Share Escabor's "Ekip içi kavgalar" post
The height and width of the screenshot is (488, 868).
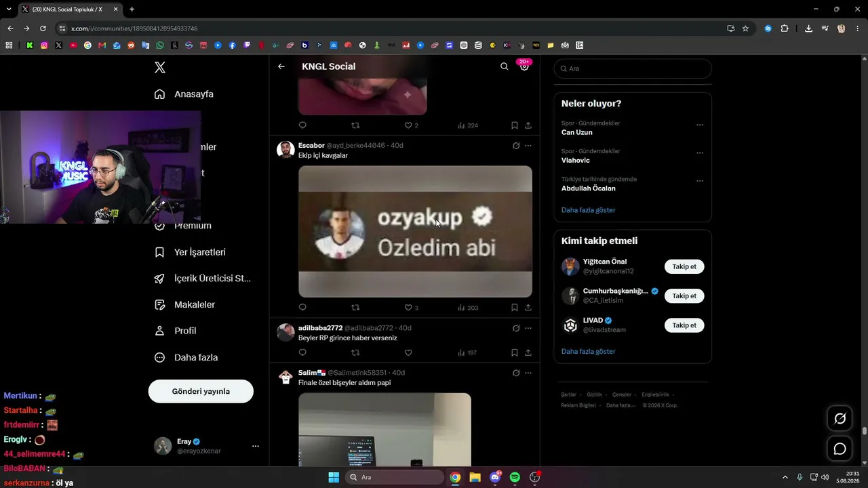pyautogui.click(x=528, y=308)
